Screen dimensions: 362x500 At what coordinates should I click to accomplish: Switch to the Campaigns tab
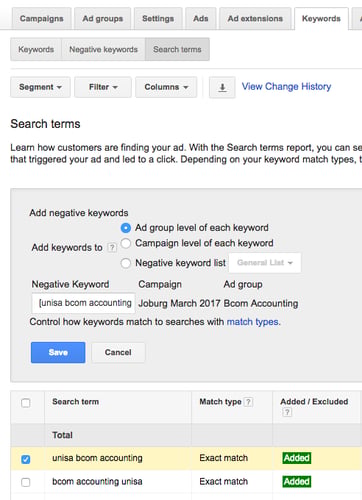pos(42,19)
